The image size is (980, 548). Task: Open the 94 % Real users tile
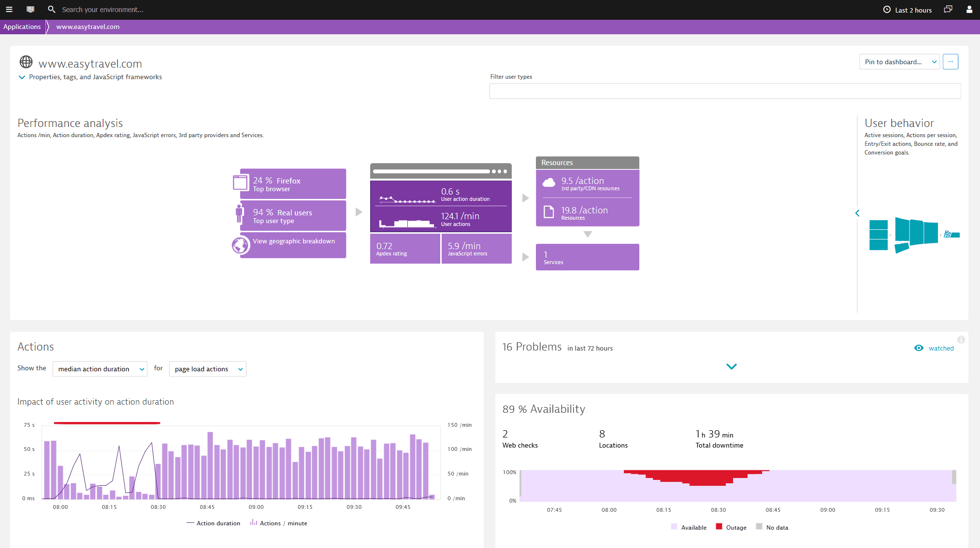coord(293,215)
